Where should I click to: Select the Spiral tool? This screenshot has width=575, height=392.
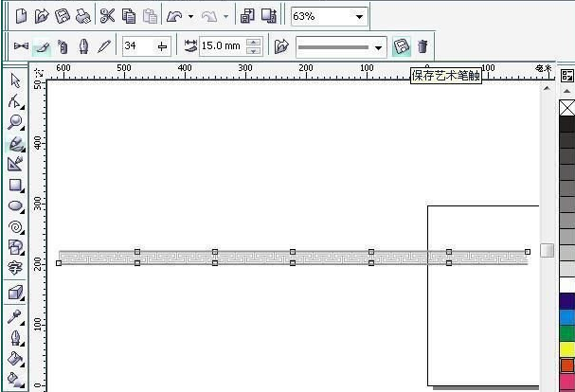(x=15, y=227)
